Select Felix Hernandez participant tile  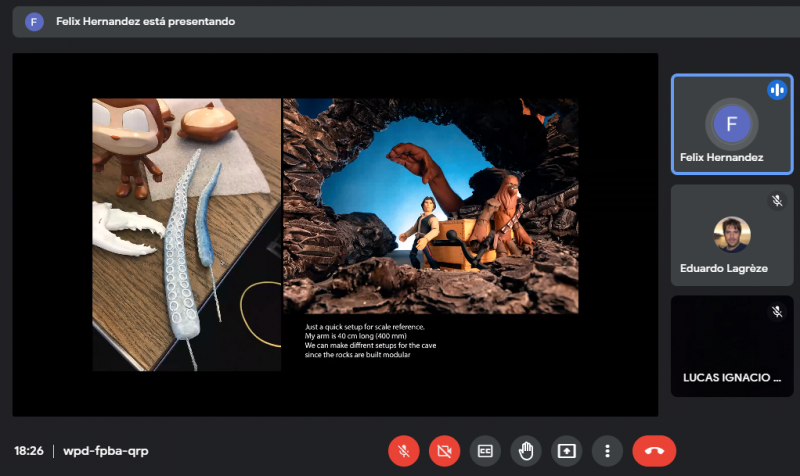(732, 124)
